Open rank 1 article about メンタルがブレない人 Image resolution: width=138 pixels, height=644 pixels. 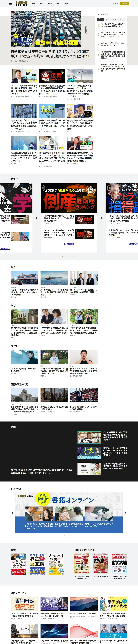113,25
